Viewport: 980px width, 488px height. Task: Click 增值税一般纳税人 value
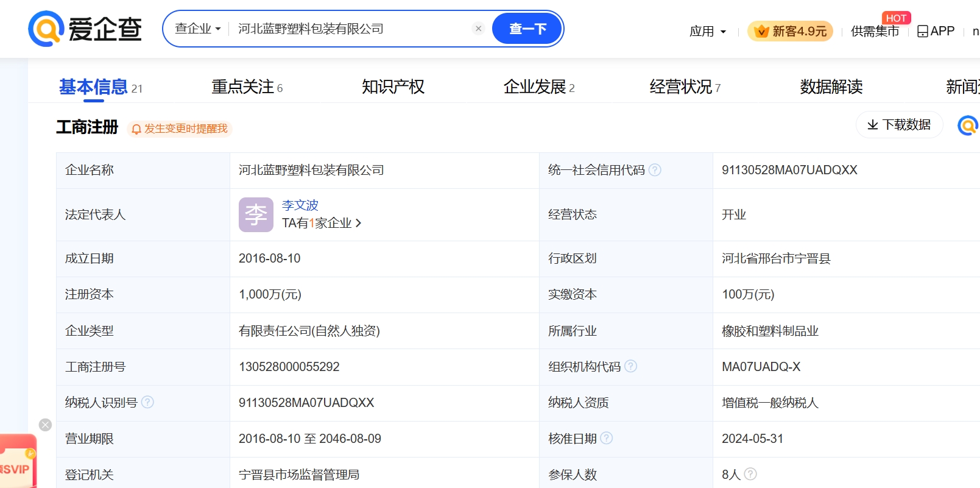point(770,403)
